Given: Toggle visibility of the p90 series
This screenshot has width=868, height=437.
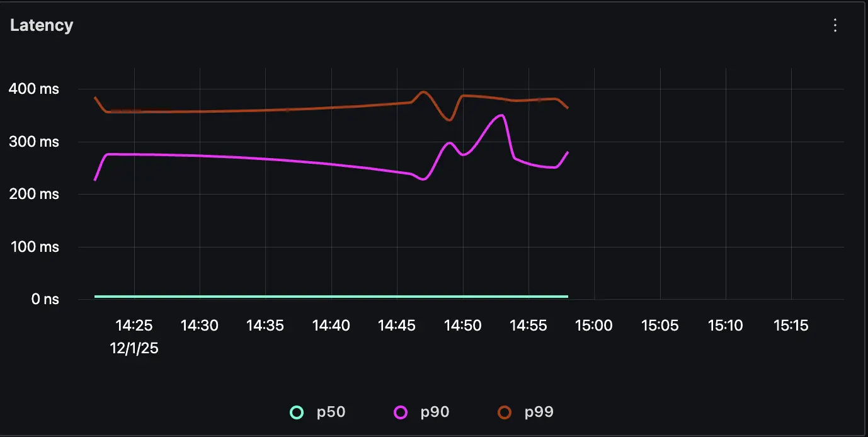Looking at the screenshot, I should (x=435, y=412).
